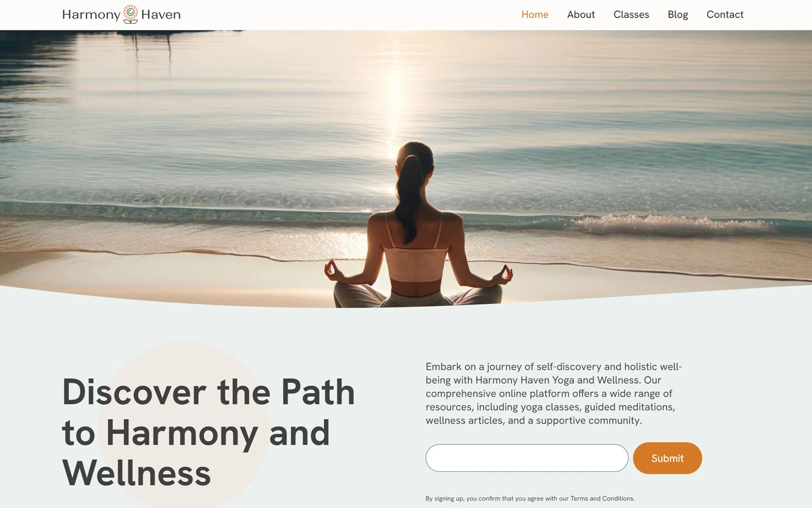The width and height of the screenshot is (812, 508).
Task: Click the Embark on a journey paragraph
Action: tap(554, 393)
